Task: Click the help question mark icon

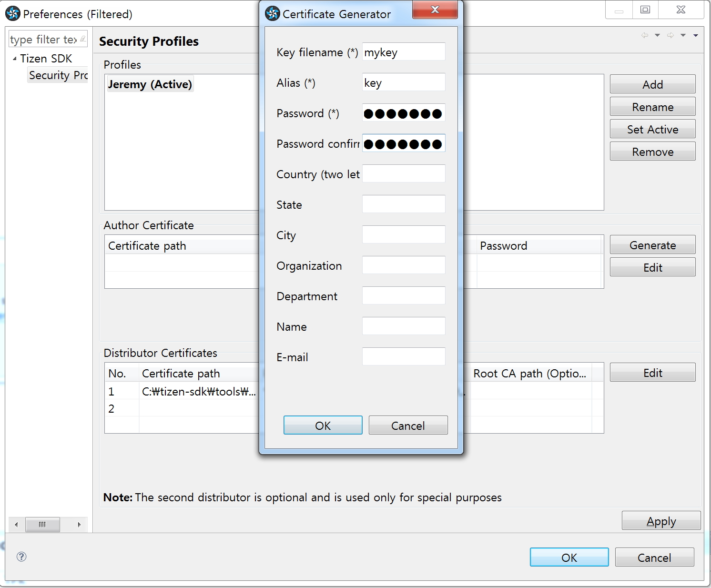Action: pyautogui.click(x=21, y=557)
